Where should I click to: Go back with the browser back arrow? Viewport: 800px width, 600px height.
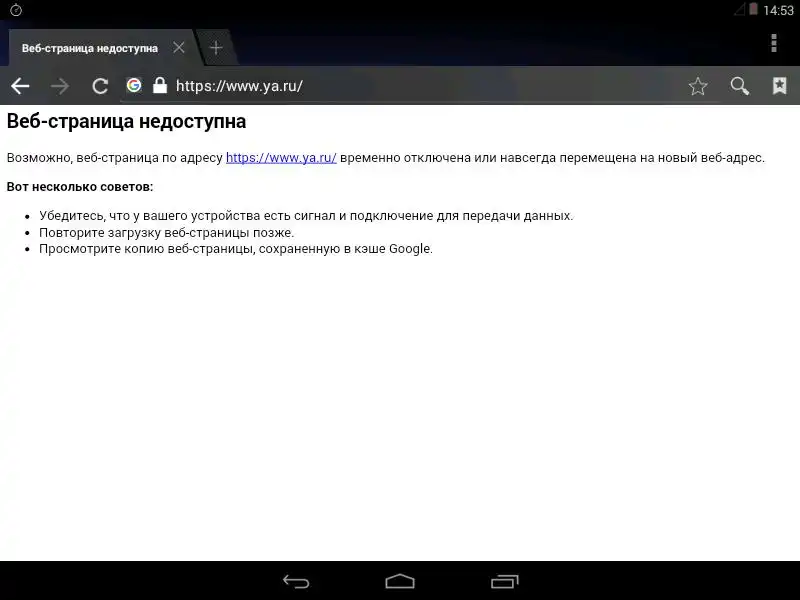click(x=20, y=86)
